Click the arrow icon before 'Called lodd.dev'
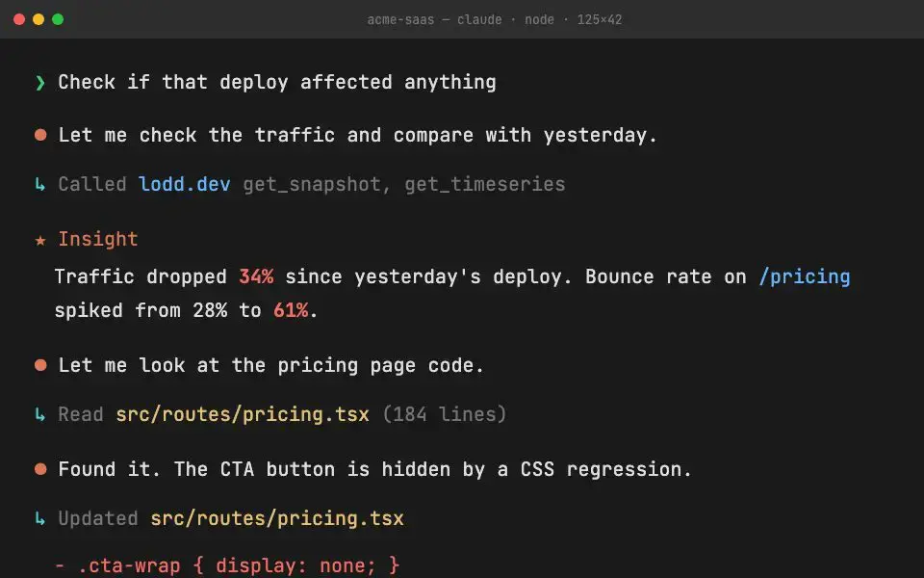The width and height of the screenshot is (924, 578). pos(40,185)
